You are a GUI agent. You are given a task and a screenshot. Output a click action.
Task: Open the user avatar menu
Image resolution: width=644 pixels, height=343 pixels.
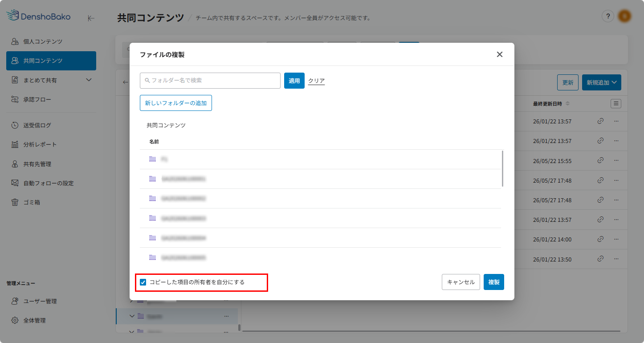pyautogui.click(x=624, y=16)
